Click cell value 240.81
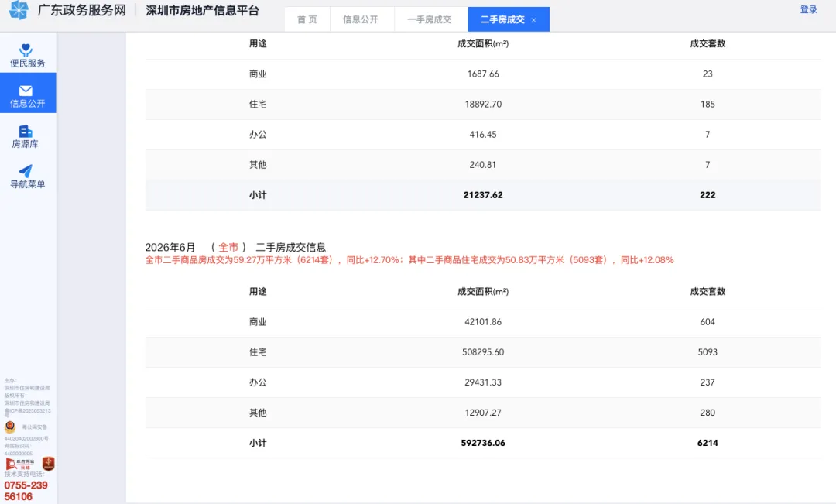 click(x=483, y=165)
